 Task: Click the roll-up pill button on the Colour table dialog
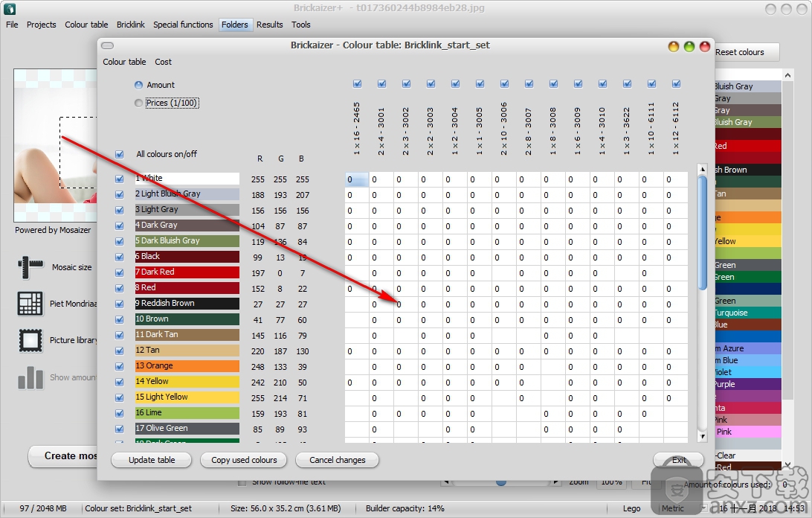[x=107, y=45]
